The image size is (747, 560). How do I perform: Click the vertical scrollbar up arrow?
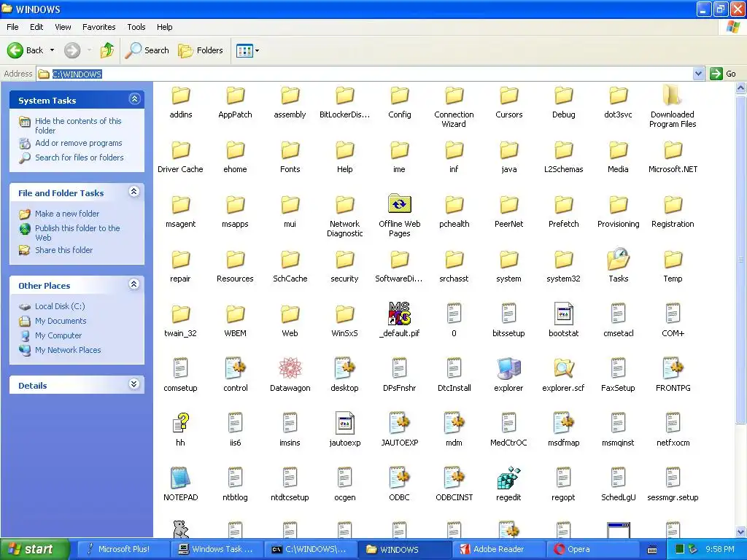point(741,87)
